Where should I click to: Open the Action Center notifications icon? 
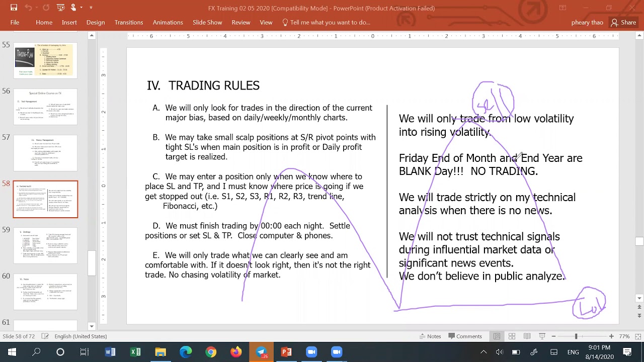(627, 352)
